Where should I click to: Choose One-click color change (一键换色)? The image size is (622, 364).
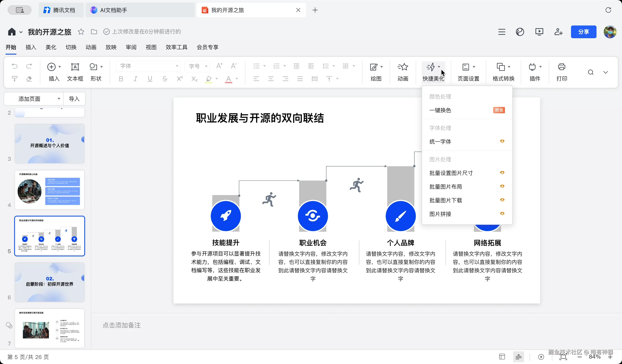pyautogui.click(x=440, y=110)
